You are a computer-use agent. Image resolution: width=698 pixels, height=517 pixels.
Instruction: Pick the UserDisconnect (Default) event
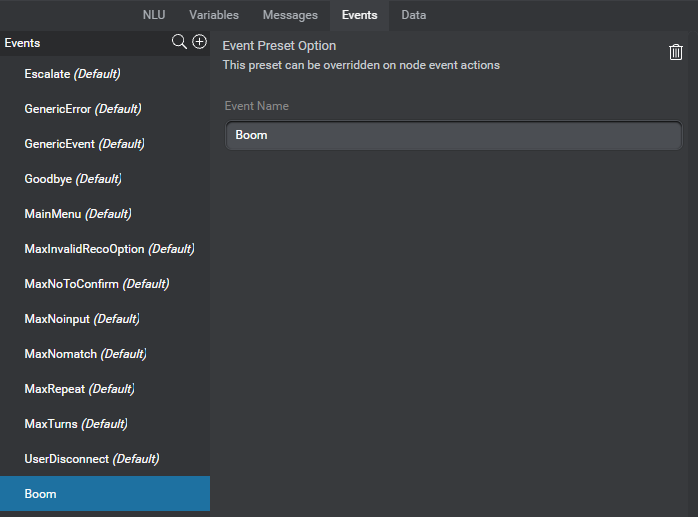(x=105, y=459)
